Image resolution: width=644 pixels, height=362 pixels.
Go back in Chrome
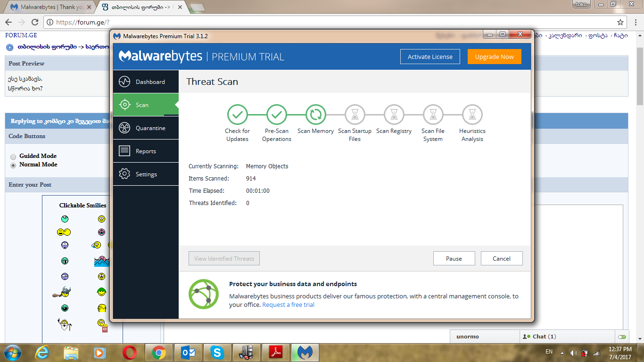click(x=8, y=22)
